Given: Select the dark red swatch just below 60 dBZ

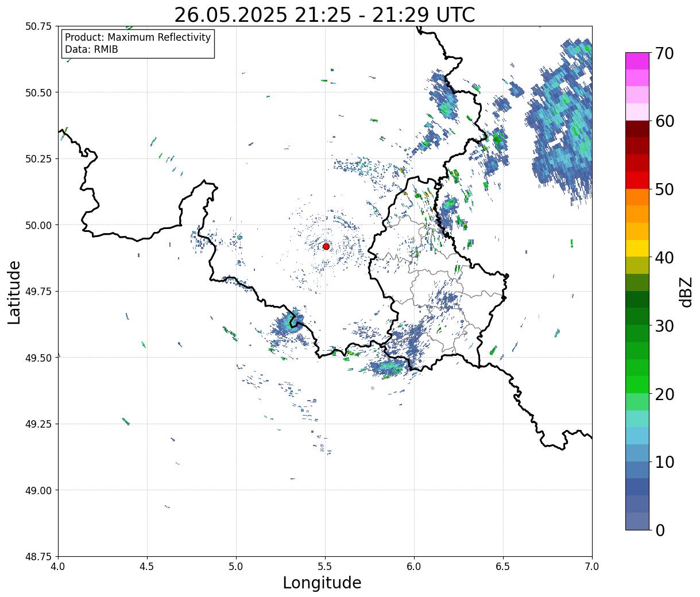Looking at the screenshot, I should pos(637,129).
